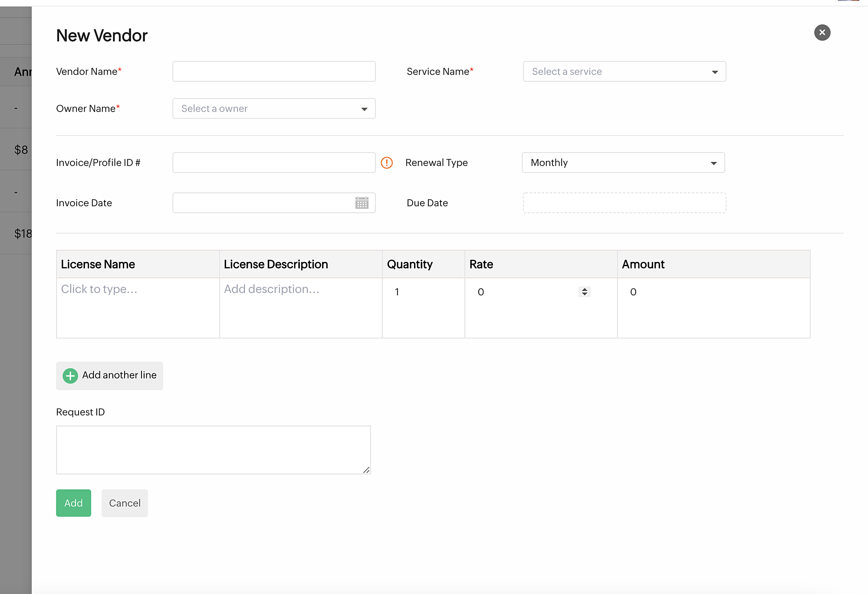This screenshot has height=594, width=868.
Task: Click the Cancel button
Action: click(x=125, y=503)
